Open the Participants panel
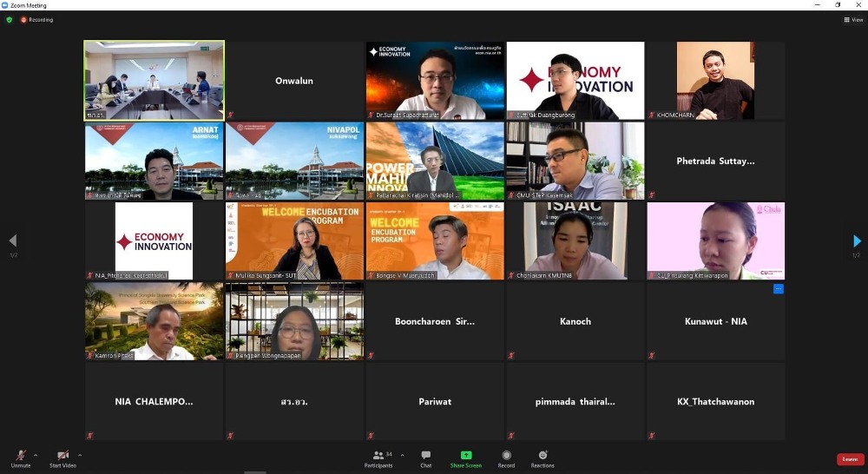 pyautogui.click(x=378, y=458)
